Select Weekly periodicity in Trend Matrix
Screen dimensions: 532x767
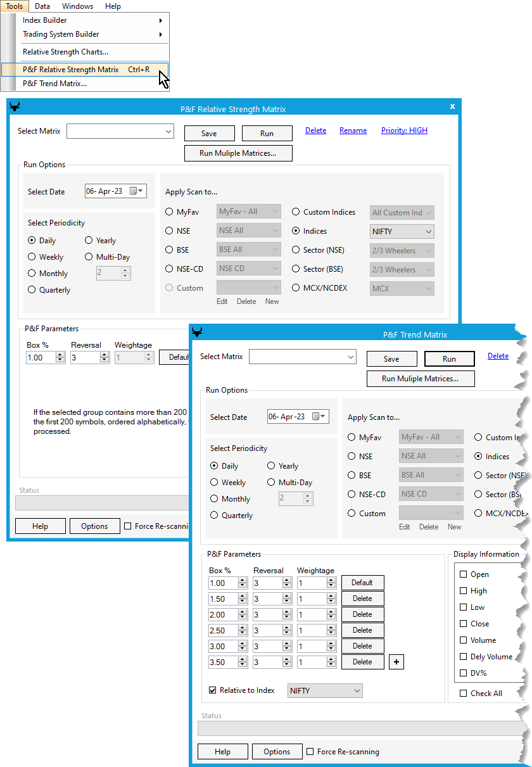214,483
